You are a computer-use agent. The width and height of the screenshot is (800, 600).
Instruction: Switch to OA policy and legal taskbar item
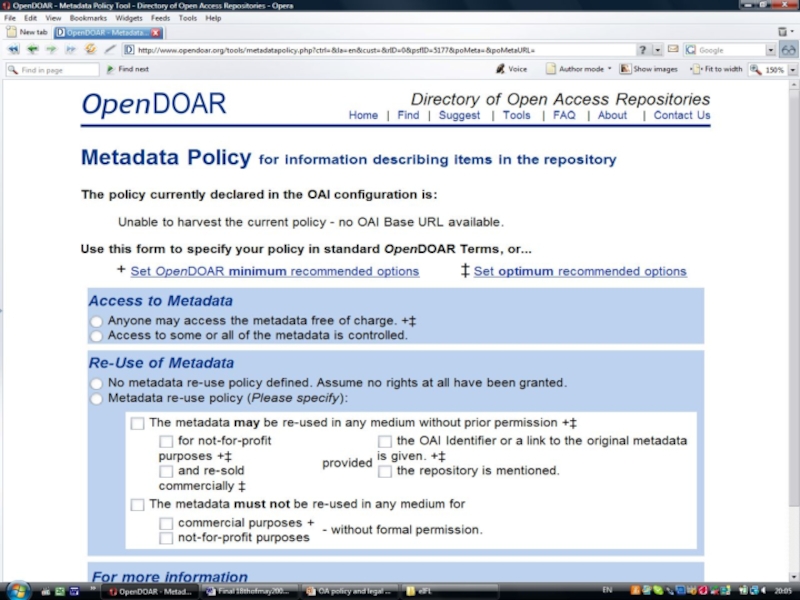click(x=348, y=591)
